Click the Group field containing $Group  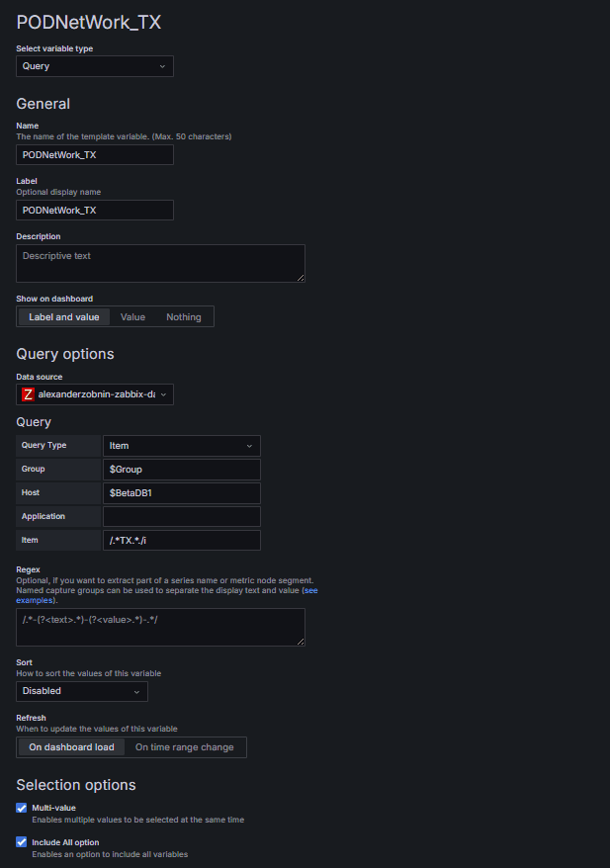182,469
